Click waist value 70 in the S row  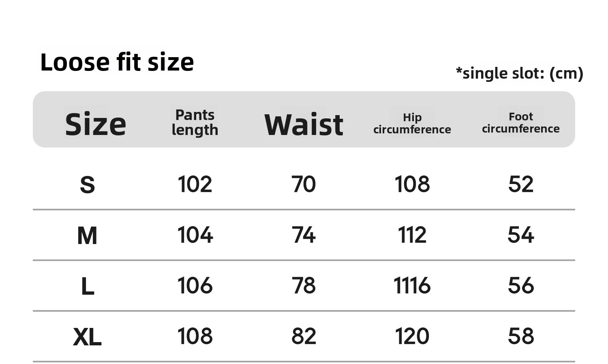[304, 184]
